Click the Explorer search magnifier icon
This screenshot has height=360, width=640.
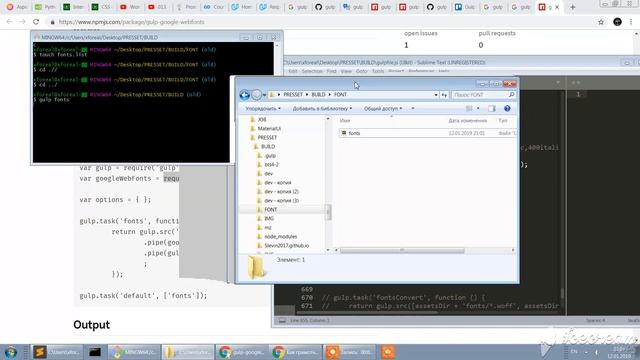pyautogui.click(x=511, y=95)
